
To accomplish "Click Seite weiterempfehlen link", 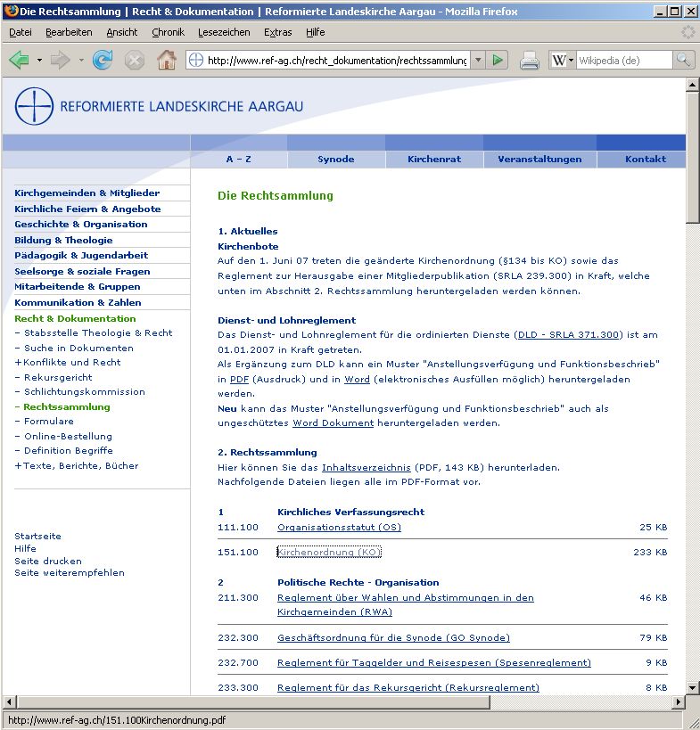I will click(70, 572).
